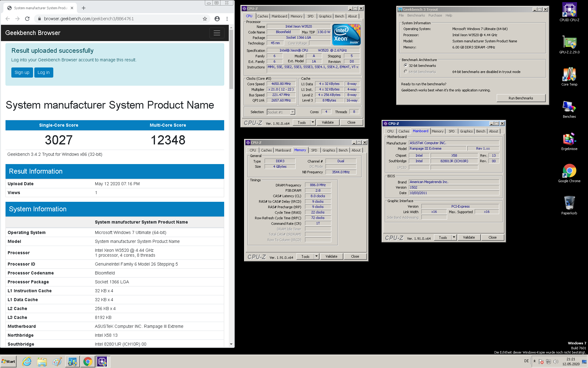Click Chrome address bar URL
The height and width of the screenshot is (368, 588).
pos(89,19)
